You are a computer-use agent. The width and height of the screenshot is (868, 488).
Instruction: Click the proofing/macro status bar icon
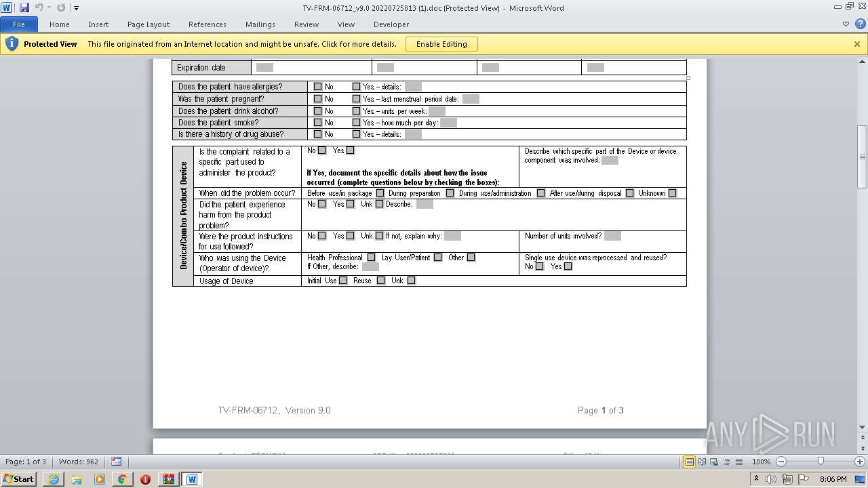[x=116, y=462]
